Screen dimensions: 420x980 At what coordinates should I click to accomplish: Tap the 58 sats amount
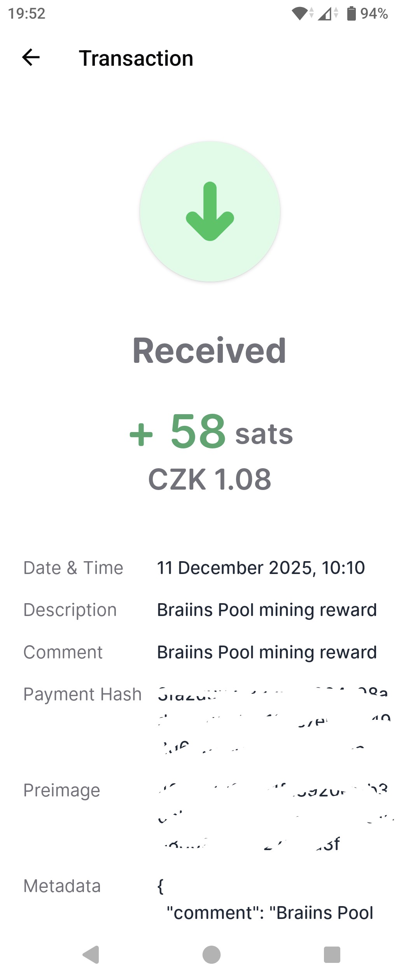point(211,432)
